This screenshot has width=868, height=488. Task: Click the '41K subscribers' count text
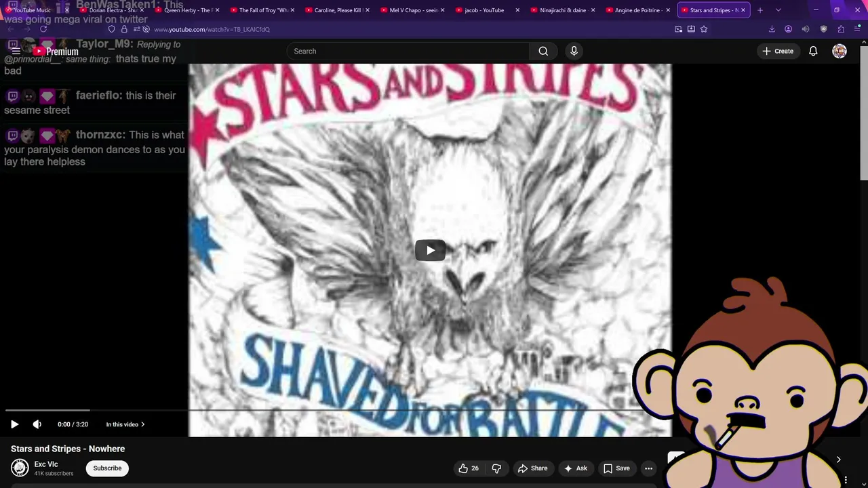click(54, 473)
